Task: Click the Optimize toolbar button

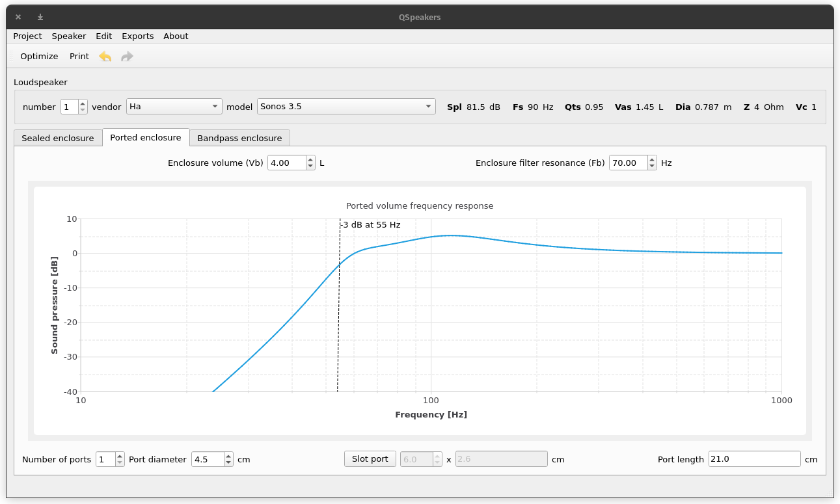Action: (x=39, y=57)
